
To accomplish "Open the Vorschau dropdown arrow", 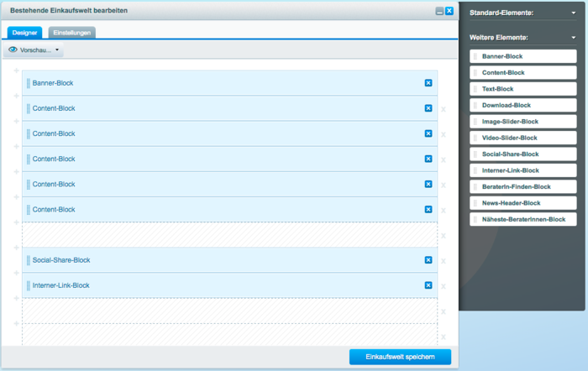I will click(x=57, y=50).
